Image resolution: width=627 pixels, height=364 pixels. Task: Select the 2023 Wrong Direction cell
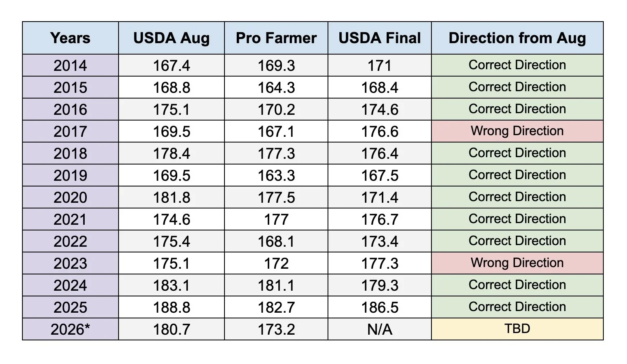(517, 263)
